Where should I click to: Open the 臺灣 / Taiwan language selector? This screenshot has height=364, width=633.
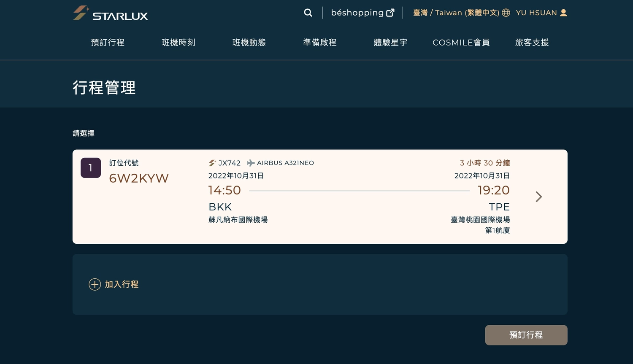click(x=454, y=13)
